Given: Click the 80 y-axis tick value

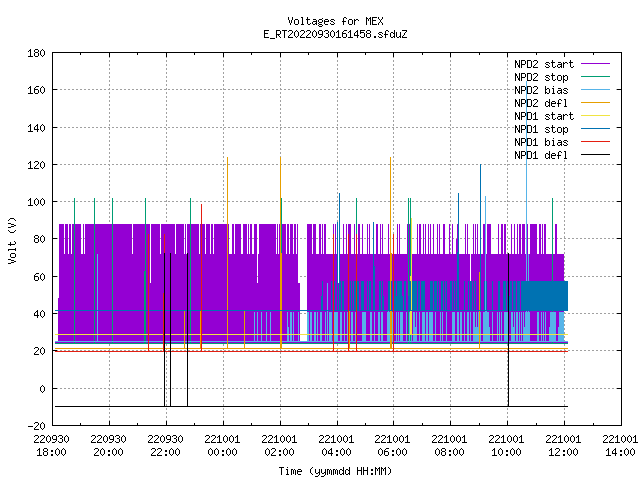Looking at the screenshot, I should tap(39, 239).
